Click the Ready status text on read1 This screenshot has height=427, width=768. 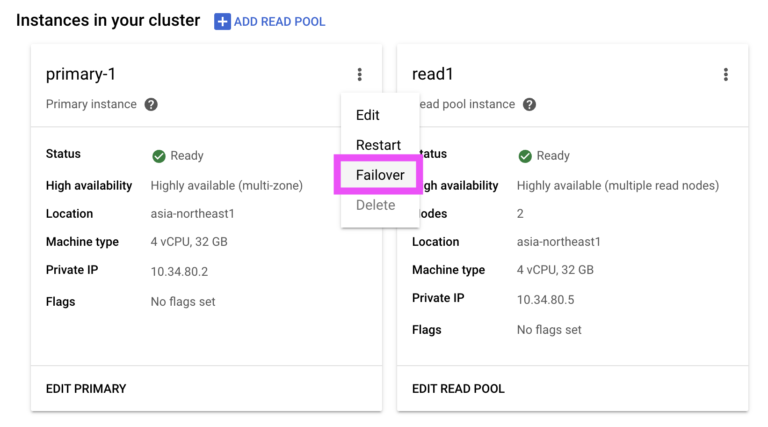pyautogui.click(x=553, y=156)
